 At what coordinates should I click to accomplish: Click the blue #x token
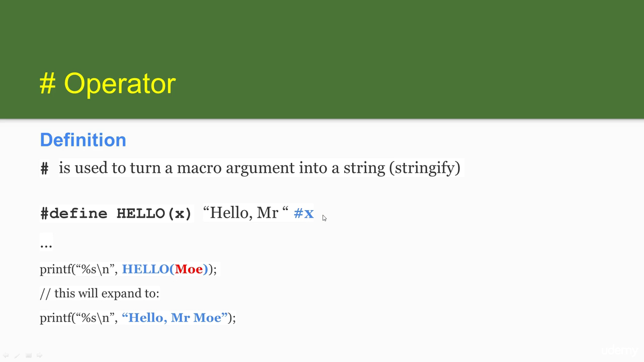point(304,213)
